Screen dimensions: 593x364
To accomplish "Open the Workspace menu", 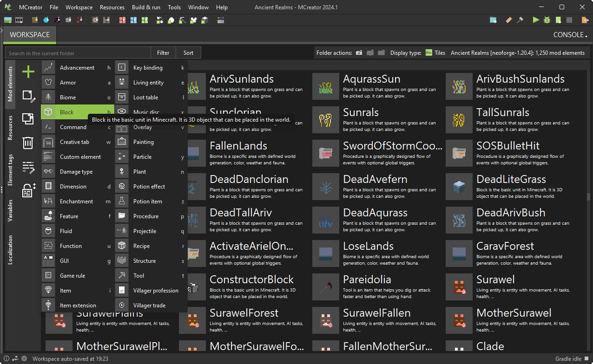I will click(x=79, y=7).
